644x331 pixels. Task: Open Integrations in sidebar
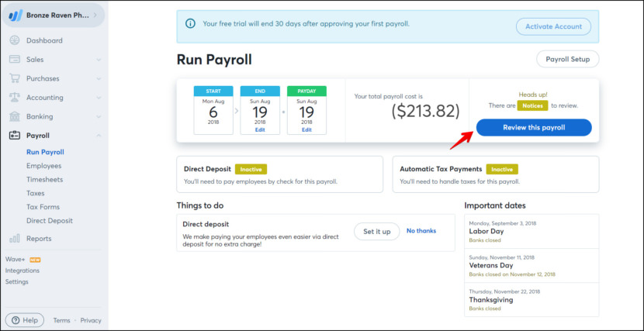[x=23, y=271]
